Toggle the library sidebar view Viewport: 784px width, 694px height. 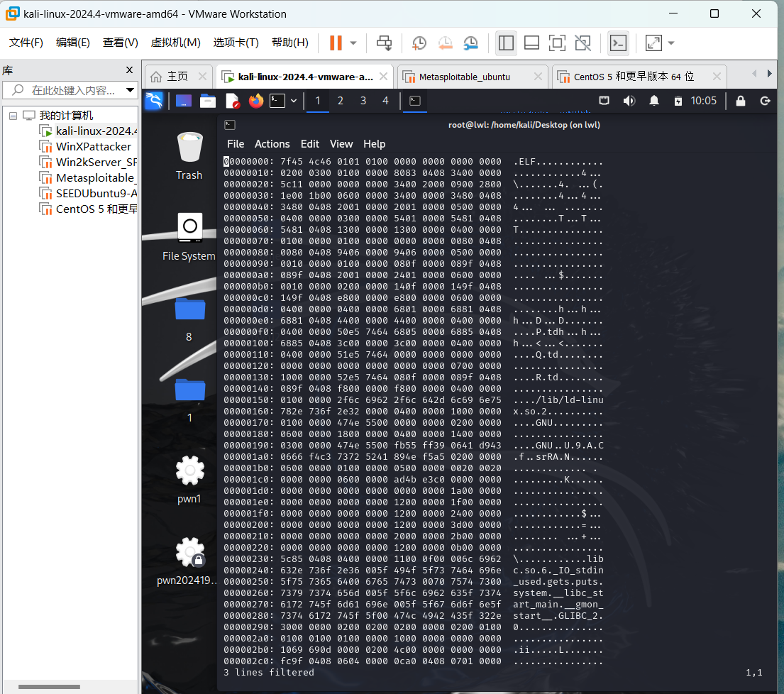506,43
